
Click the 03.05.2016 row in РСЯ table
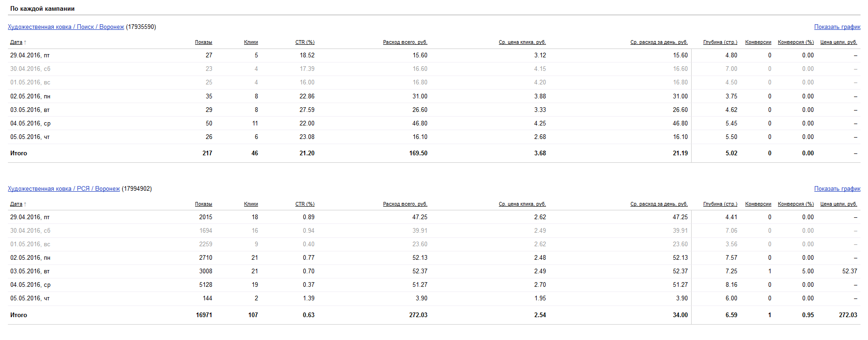[434, 271]
